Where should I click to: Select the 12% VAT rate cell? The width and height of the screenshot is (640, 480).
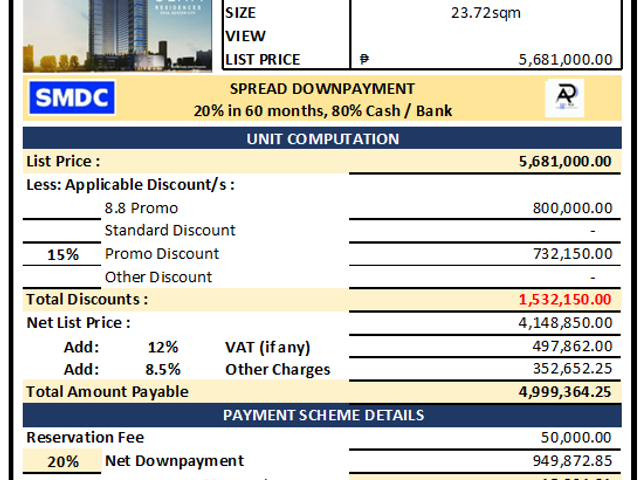[162, 347]
